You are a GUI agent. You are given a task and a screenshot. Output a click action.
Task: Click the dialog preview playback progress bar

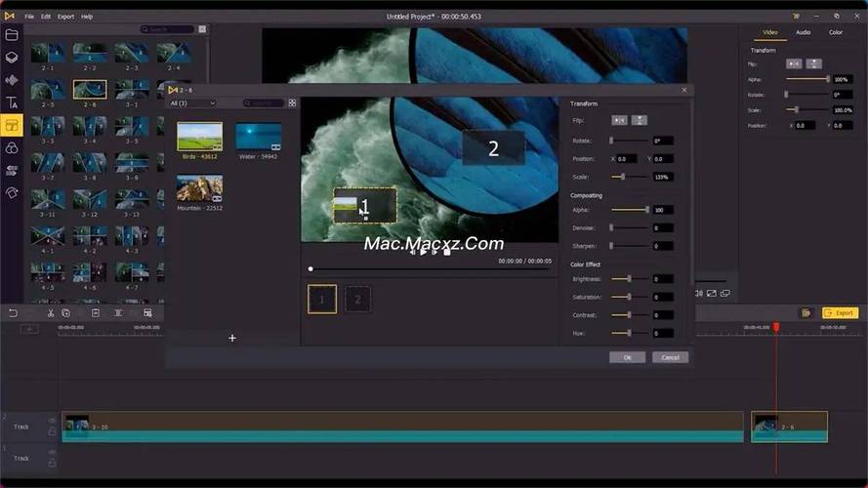click(430, 269)
